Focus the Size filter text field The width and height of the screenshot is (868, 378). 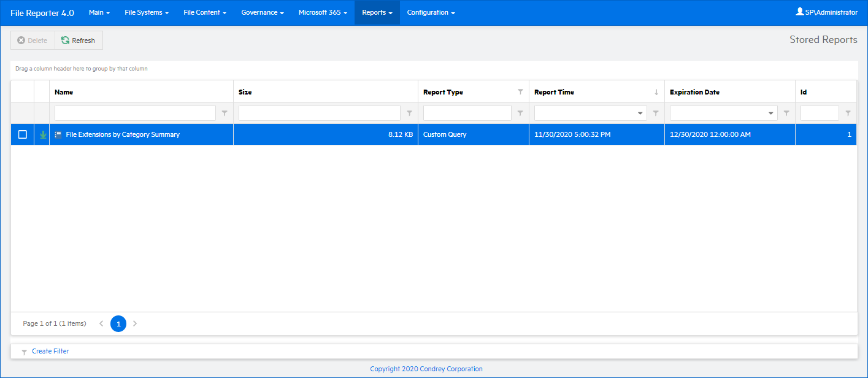(x=320, y=113)
